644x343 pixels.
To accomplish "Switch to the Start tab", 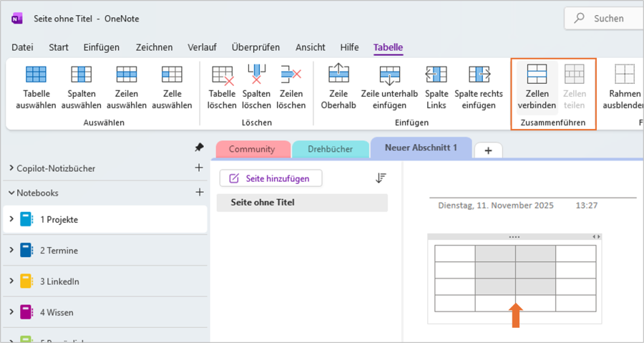I will pyautogui.click(x=59, y=47).
